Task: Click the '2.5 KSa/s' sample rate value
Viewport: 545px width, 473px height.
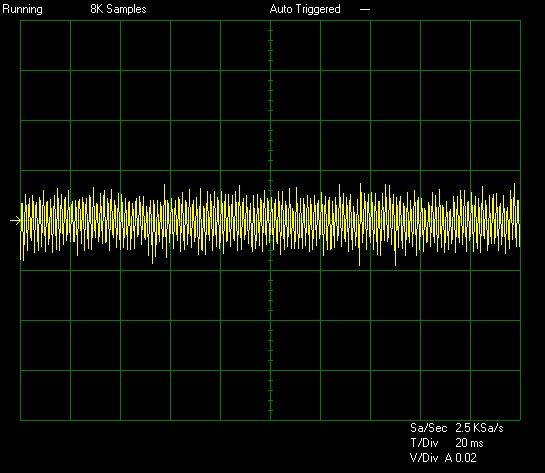Action: (479, 428)
